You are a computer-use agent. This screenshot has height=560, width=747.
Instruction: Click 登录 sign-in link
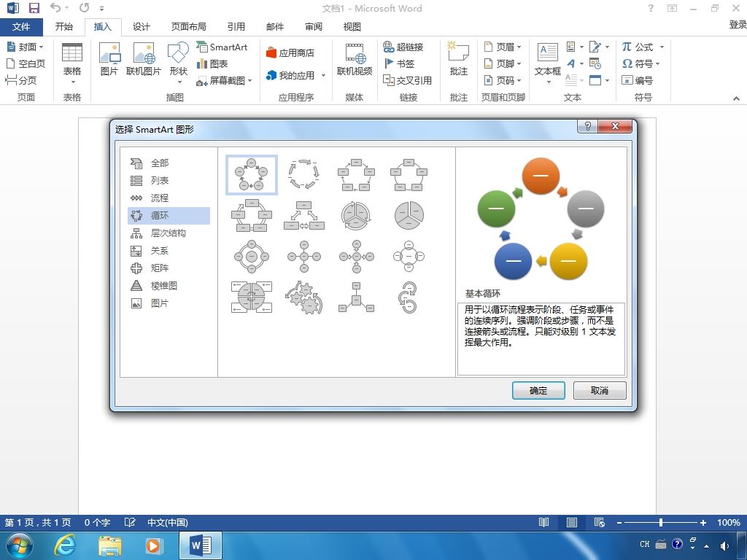click(x=738, y=25)
